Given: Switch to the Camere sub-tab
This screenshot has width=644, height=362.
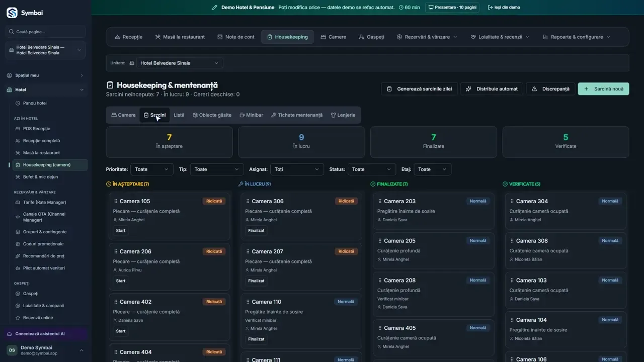Looking at the screenshot, I should click(x=123, y=115).
